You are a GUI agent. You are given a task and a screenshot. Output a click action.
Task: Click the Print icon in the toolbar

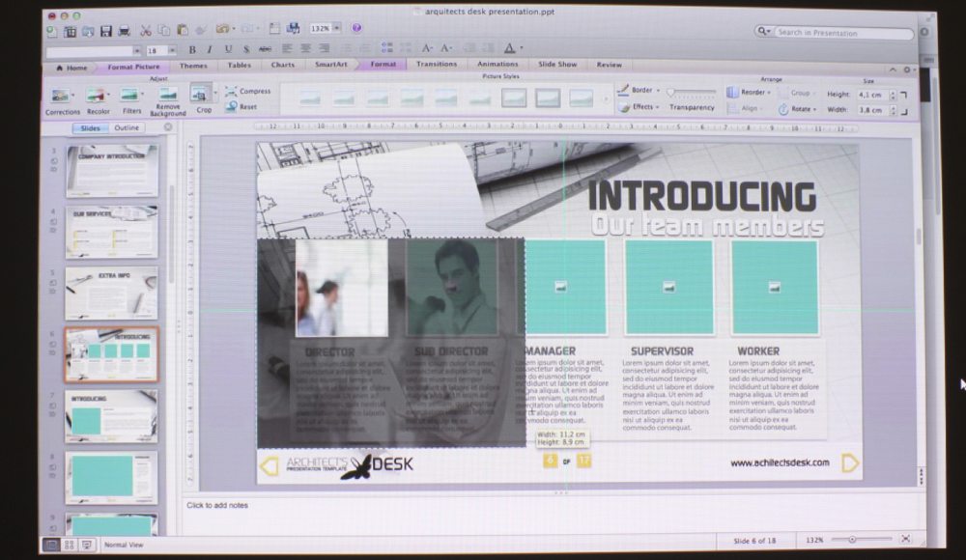click(124, 31)
